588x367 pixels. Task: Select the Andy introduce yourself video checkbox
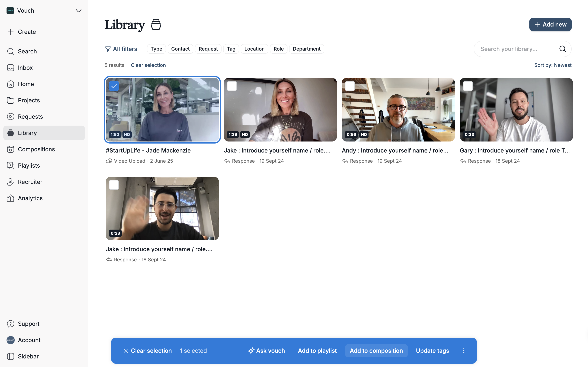(x=350, y=86)
